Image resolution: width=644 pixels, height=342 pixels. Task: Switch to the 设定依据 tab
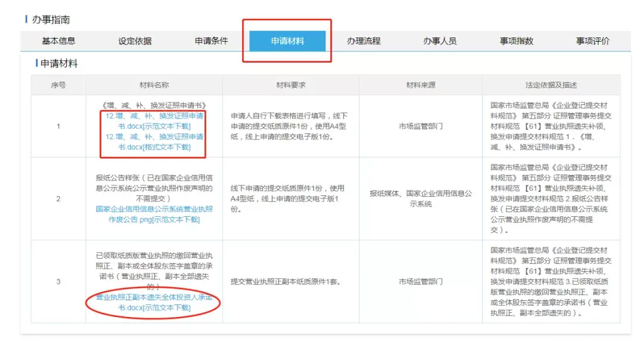pyautogui.click(x=135, y=41)
